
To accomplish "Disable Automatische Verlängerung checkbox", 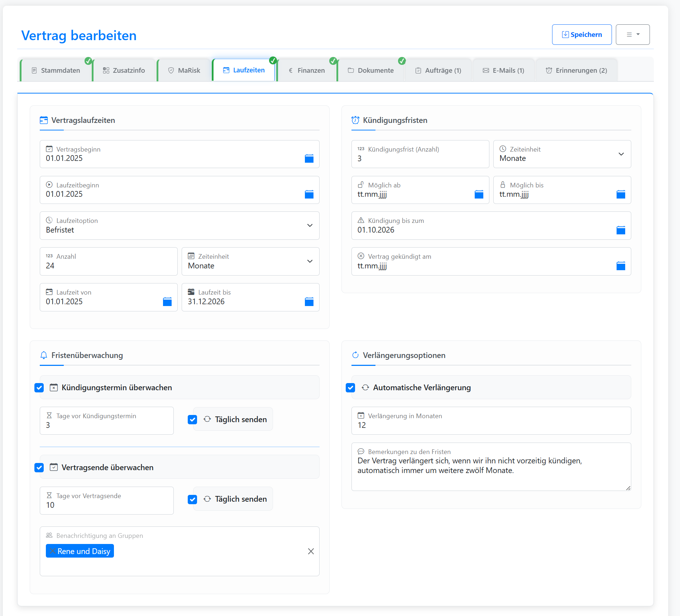I will click(x=350, y=388).
